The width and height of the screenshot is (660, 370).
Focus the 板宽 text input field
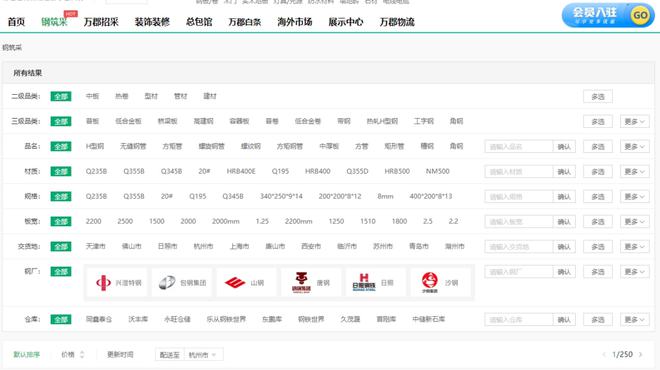coord(519,222)
